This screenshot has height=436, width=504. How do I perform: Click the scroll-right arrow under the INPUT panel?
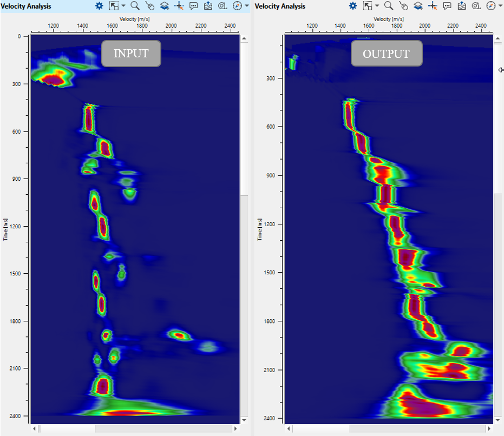tap(235, 428)
